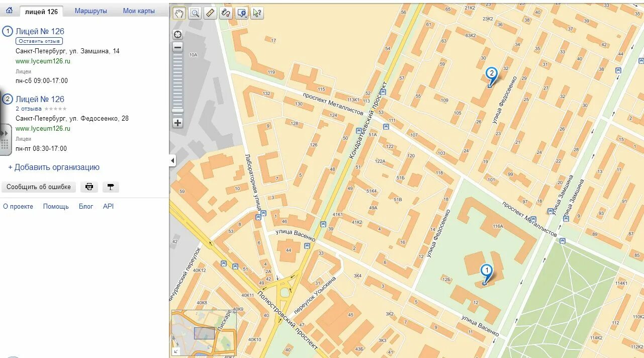Click hours пн-пт 08:30-17:00
644x358 pixels.
tap(41, 149)
